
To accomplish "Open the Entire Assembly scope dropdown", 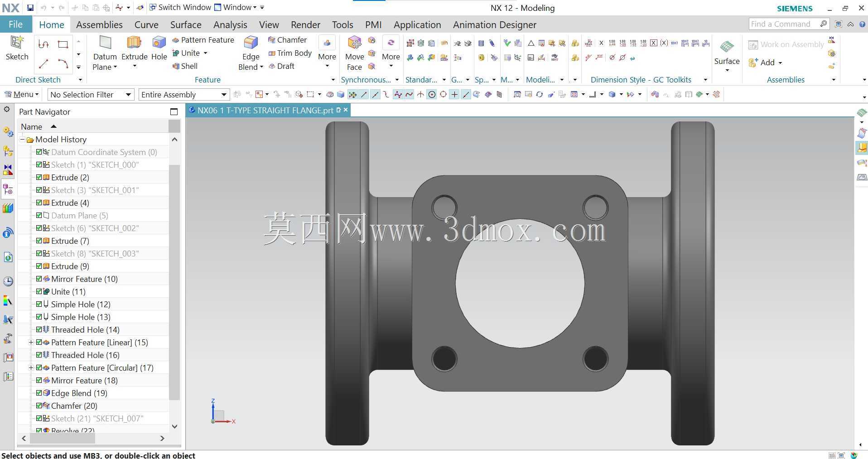I will 183,94.
